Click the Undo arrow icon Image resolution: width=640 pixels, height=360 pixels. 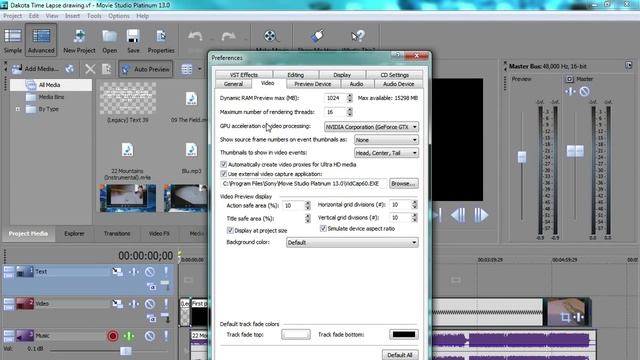(195, 37)
